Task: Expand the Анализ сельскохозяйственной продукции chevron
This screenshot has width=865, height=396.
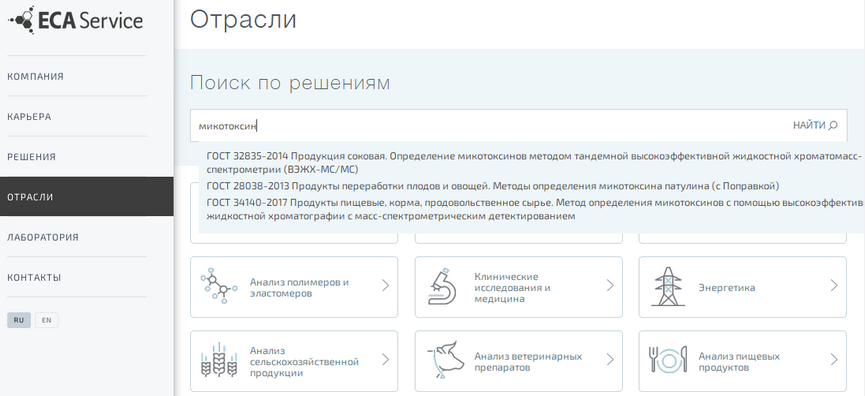Action: pos(386,360)
